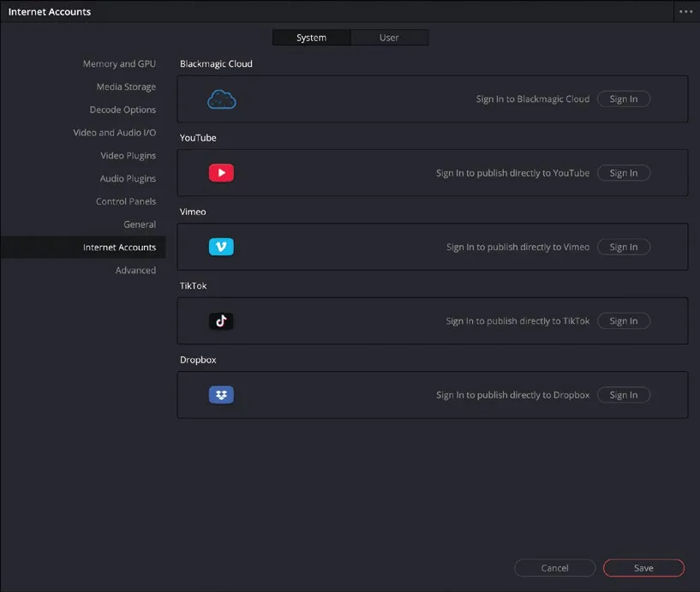Image resolution: width=700 pixels, height=592 pixels.
Task: Click the YouTube logo icon
Action: [x=221, y=173]
